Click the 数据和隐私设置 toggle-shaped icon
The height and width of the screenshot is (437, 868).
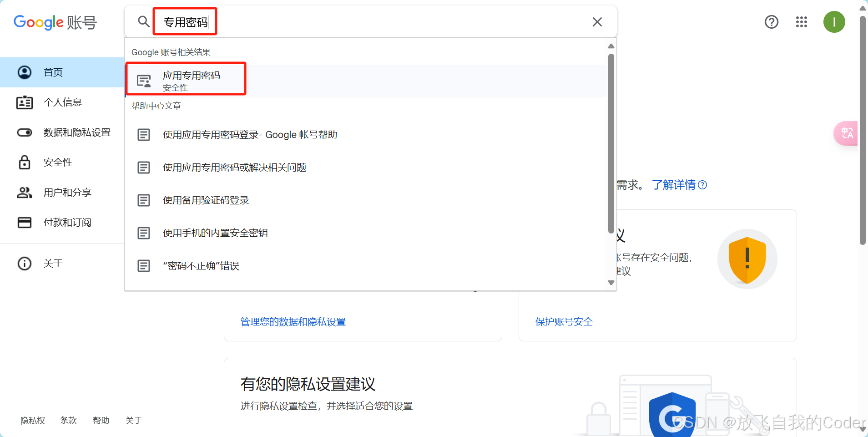coord(25,132)
